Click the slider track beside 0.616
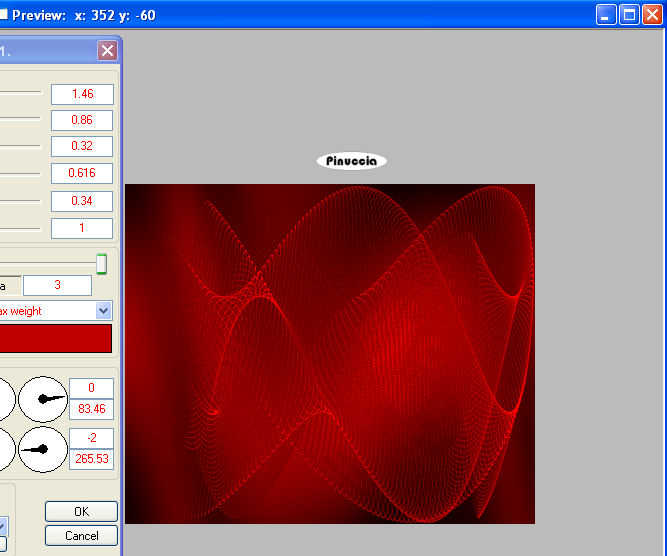The height and width of the screenshot is (556, 667). pyautogui.click(x=20, y=174)
